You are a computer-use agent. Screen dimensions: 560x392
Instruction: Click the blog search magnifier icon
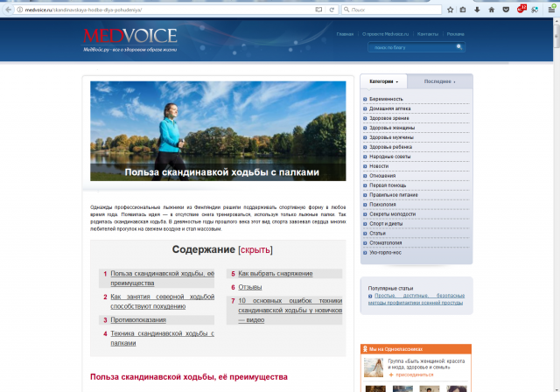[459, 46]
